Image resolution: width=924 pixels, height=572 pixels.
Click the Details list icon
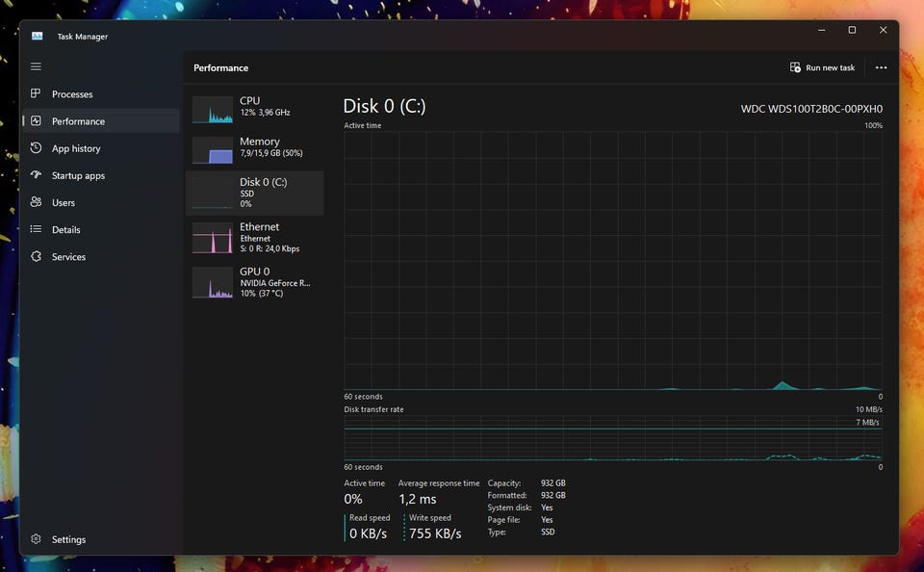pyautogui.click(x=36, y=229)
